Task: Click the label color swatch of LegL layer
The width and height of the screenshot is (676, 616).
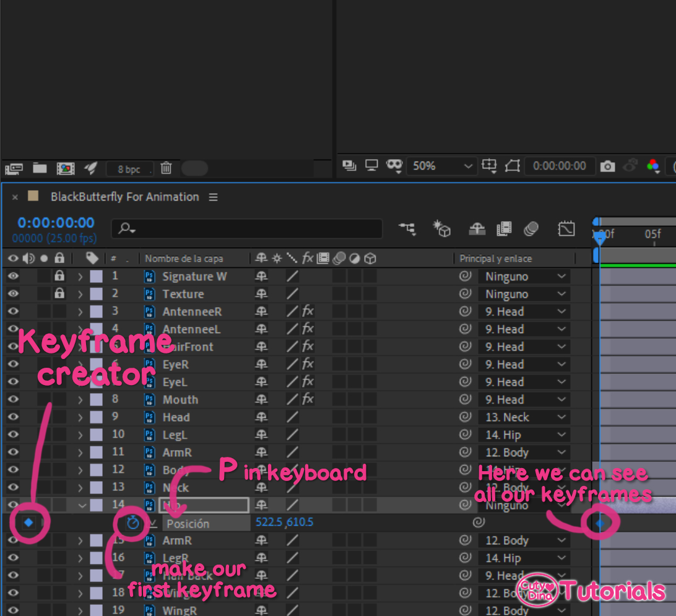Action: tap(96, 435)
